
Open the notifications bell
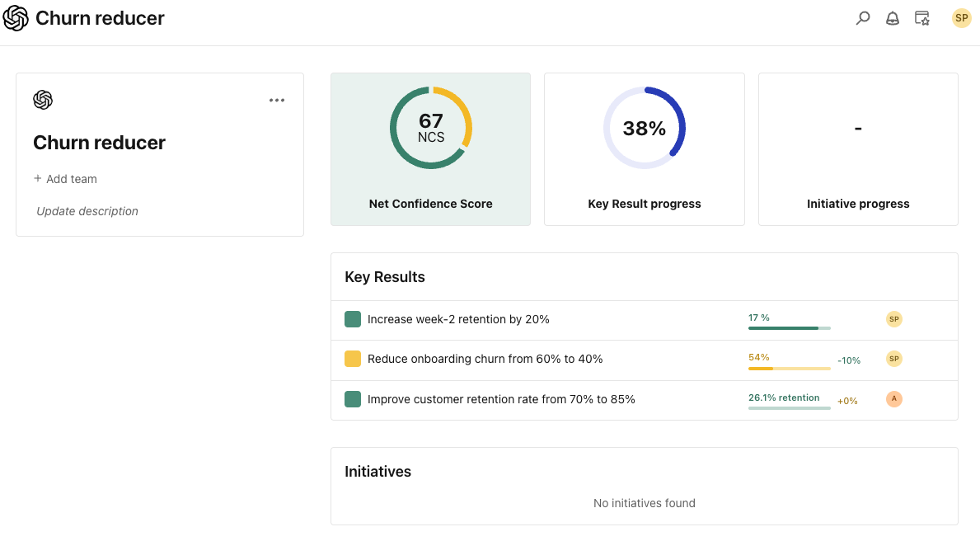tap(893, 18)
